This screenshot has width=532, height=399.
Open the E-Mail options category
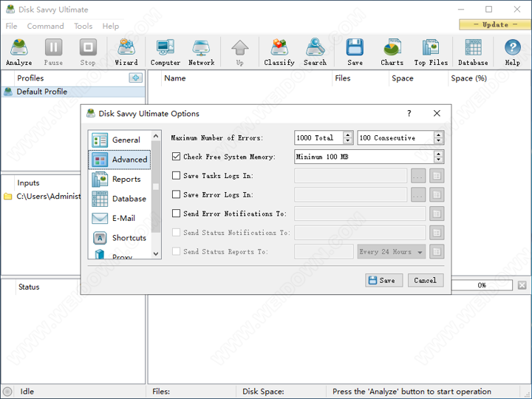(120, 218)
